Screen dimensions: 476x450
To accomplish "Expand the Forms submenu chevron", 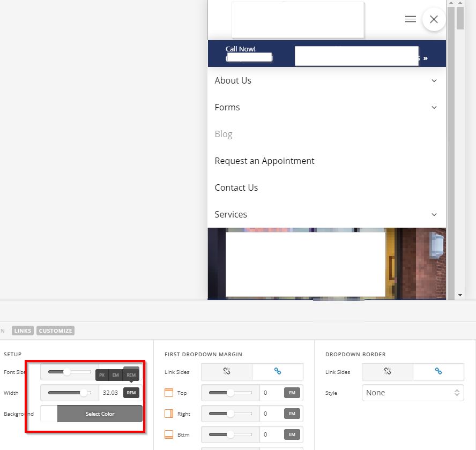I will pos(434,108).
